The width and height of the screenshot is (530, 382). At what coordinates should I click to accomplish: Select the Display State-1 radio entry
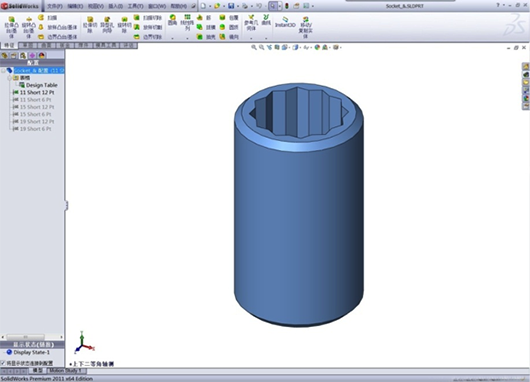[x=28, y=352]
